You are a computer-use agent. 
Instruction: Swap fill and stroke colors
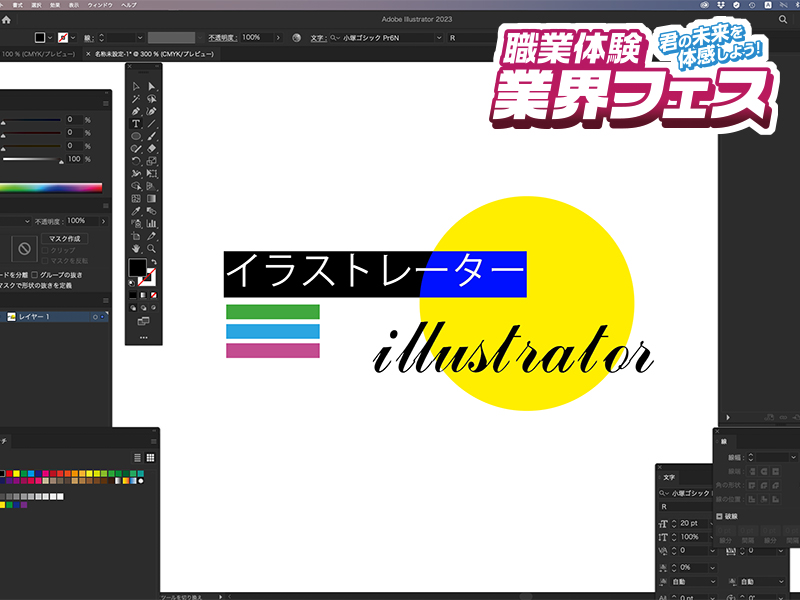point(154,262)
